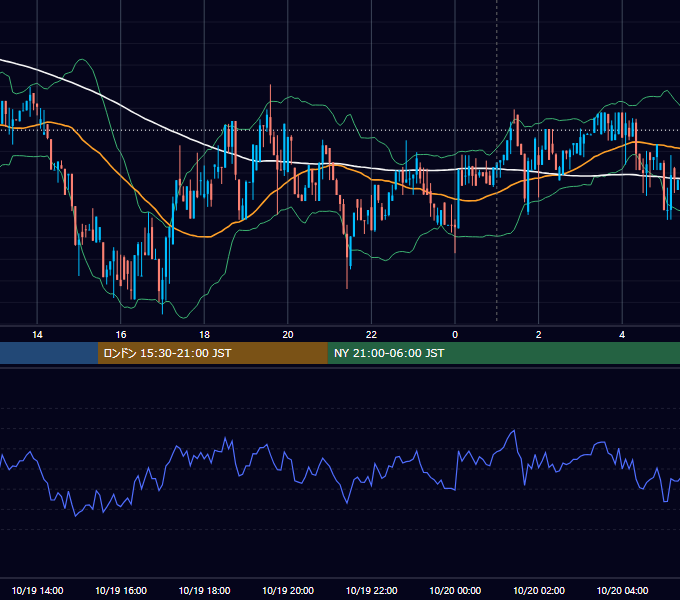Click the 10/19 16:00 date label
Screen dimensions: 680x600
pos(121,590)
